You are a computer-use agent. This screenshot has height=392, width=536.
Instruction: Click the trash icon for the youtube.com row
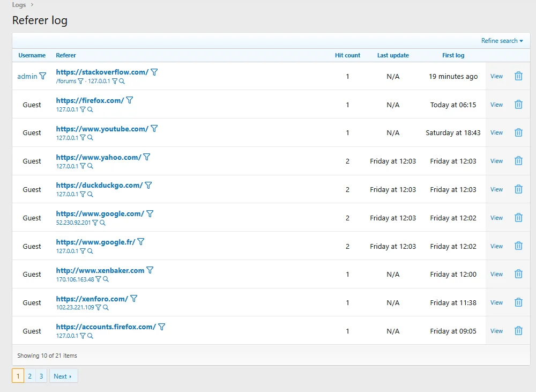click(518, 132)
